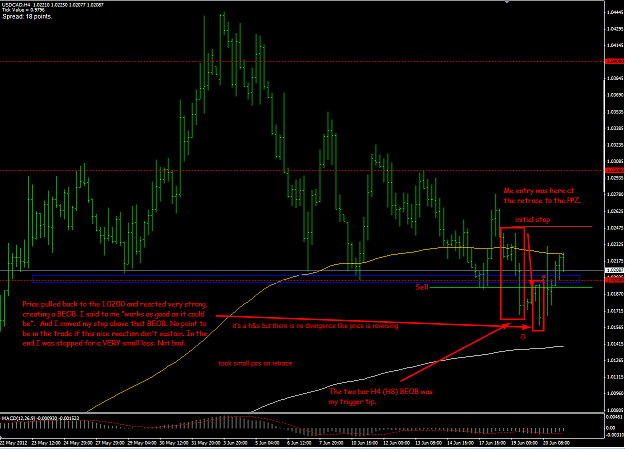Click the '3 Jun 20:00' time axis label

click(236, 443)
